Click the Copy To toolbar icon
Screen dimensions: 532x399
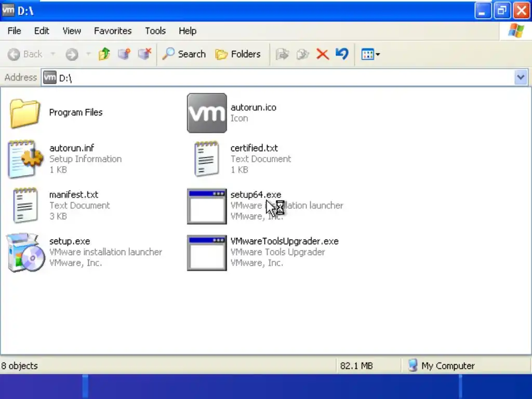(x=303, y=54)
